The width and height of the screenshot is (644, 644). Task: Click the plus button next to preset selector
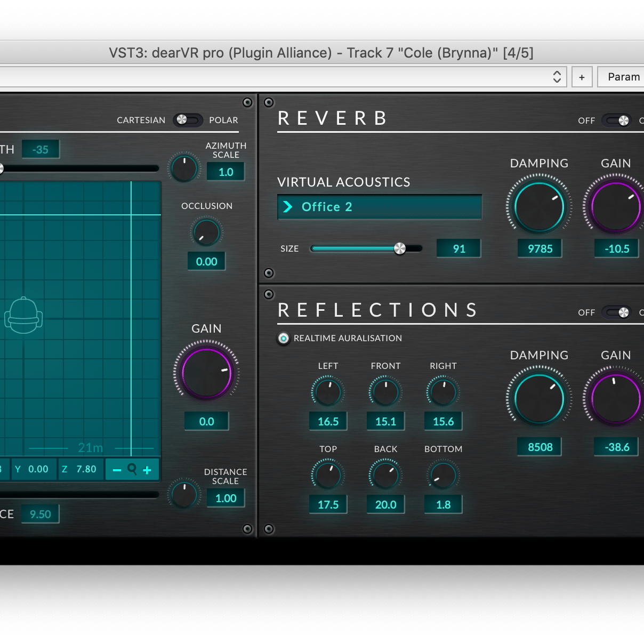tap(582, 77)
